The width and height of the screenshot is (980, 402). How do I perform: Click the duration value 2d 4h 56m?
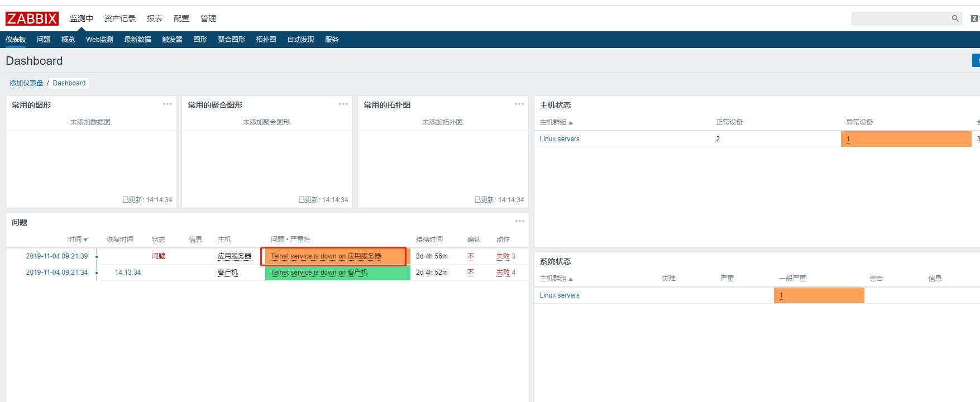click(x=432, y=256)
